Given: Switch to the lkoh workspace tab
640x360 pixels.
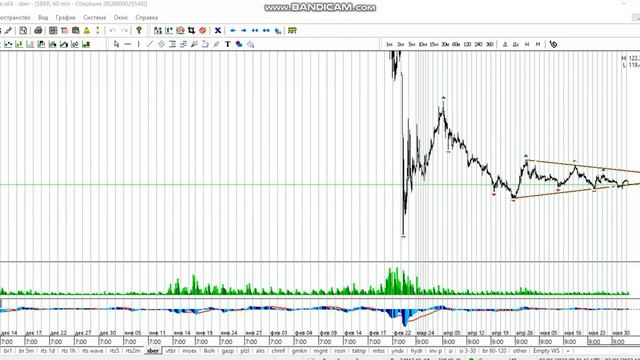Looking at the screenshot, I should [x=209, y=351].
